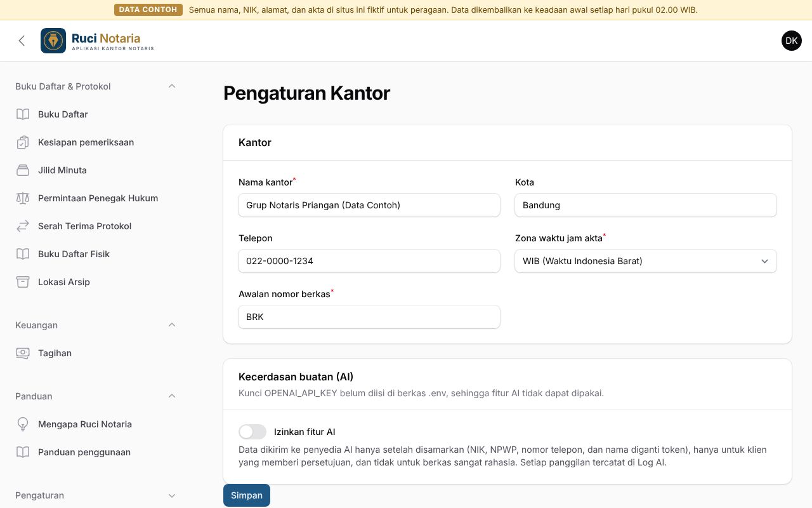Click the Lokasi Arsip archive box icon

click(23, 282)
